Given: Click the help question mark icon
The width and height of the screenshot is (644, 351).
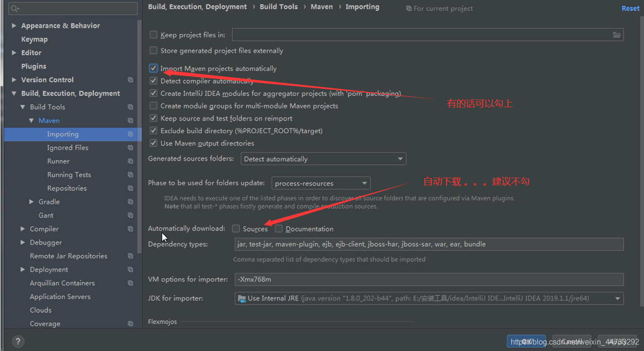Looking at the screenshot, I should coord(17,341).
